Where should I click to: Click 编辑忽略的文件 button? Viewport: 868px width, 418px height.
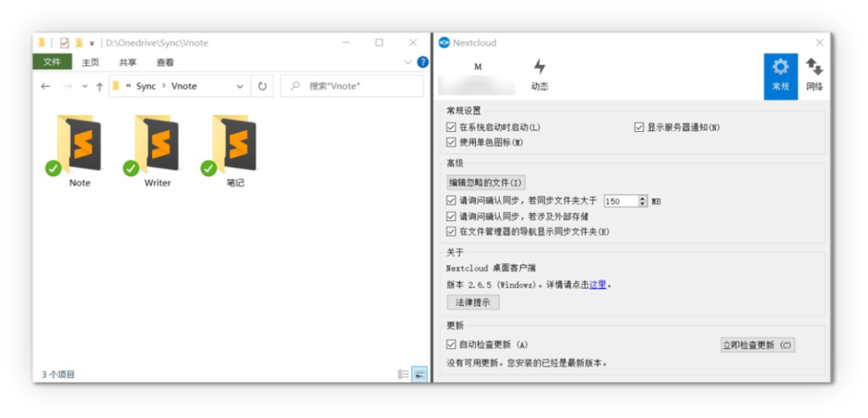point(485,182)
